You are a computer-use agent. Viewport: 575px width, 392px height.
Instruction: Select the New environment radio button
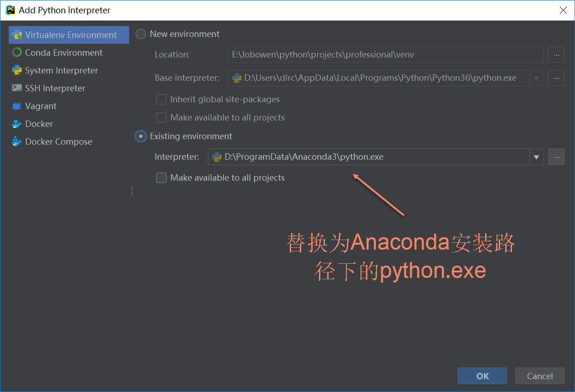(x=141, y=34)
